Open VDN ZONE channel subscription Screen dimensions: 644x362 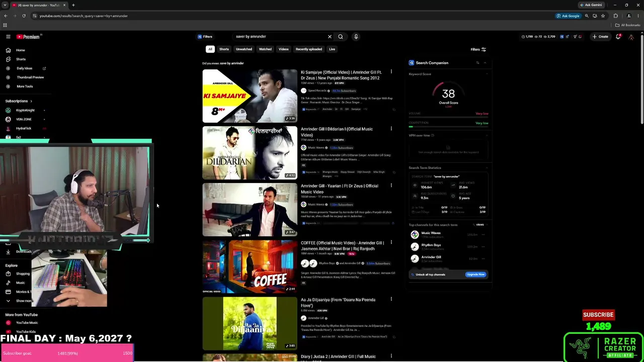pos(24,119)
